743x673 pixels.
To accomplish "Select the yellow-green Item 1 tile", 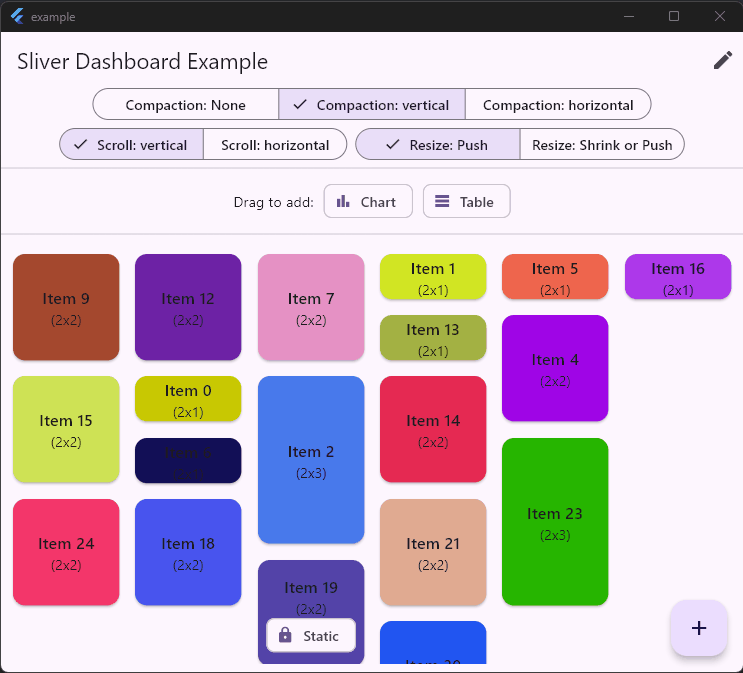I will pos(433,277).
